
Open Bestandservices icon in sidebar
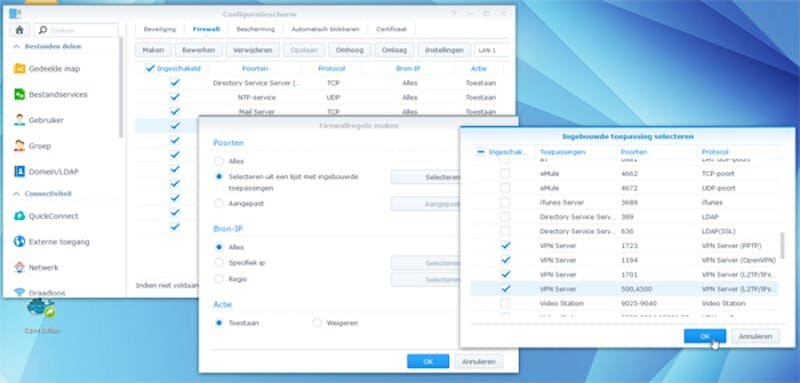(19, 94)
